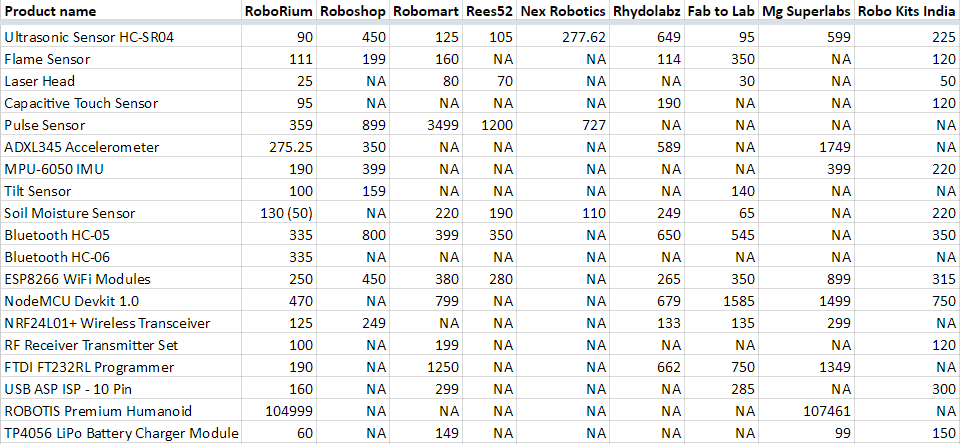Click the ADXL345 Accelerometer cell

click(120, 148)
